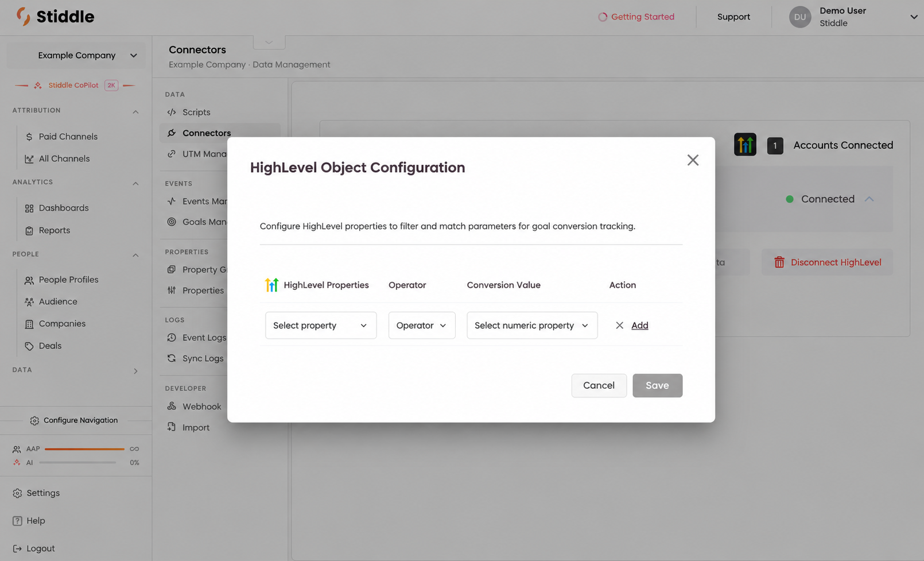Open Dashboards via its grid icon
Viewport: 924px width, 561px height.
click(29, 208)
